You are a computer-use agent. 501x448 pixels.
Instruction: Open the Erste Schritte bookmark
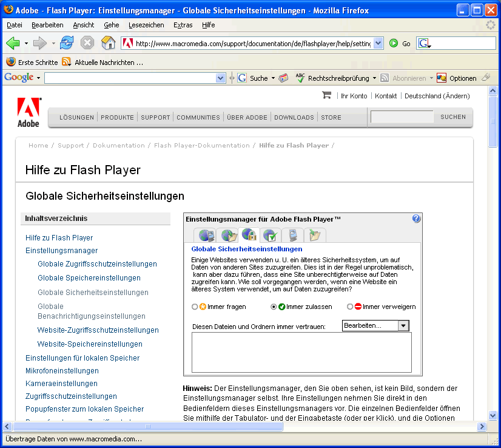[x=32, y=62]
